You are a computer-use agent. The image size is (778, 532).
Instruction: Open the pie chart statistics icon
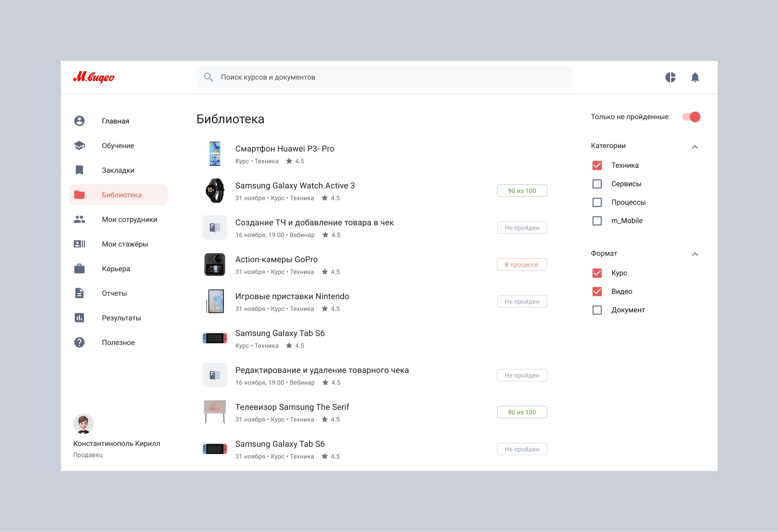670,77
